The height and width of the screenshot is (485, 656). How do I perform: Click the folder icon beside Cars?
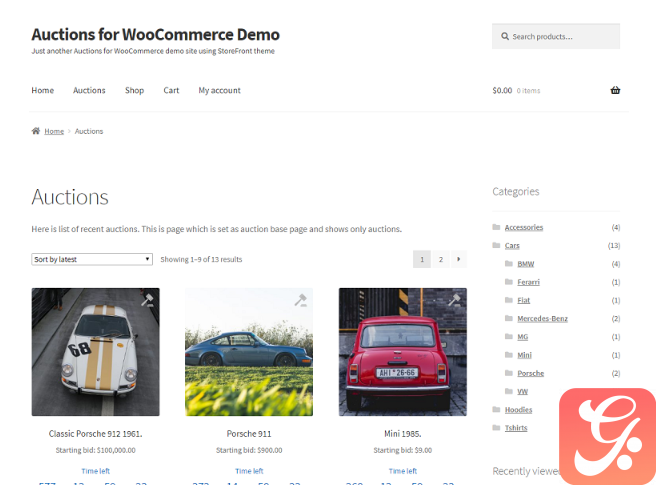click(497, 245)
